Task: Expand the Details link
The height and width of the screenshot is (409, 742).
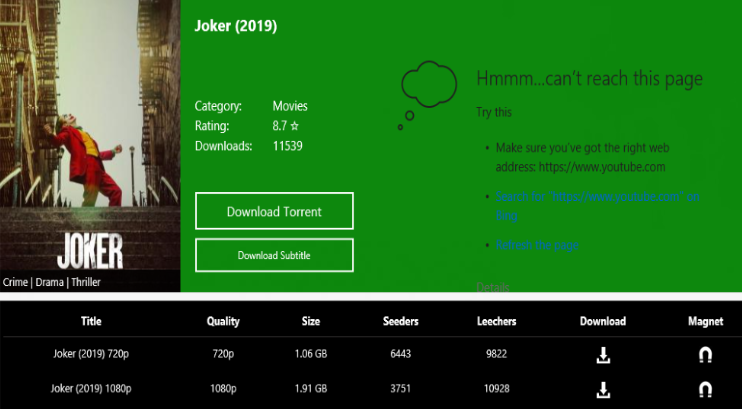Action: click(x=493, y=287)
